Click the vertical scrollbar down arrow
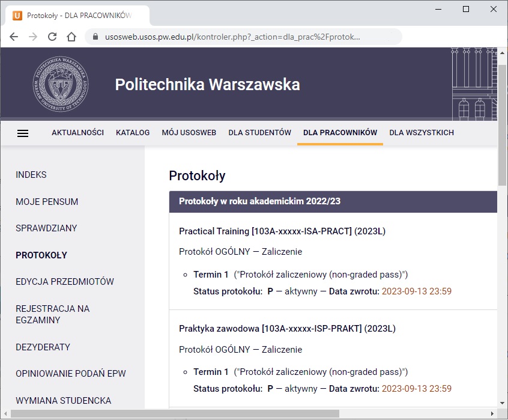This screenshot has width=508, height=420. tap(502, 403)
